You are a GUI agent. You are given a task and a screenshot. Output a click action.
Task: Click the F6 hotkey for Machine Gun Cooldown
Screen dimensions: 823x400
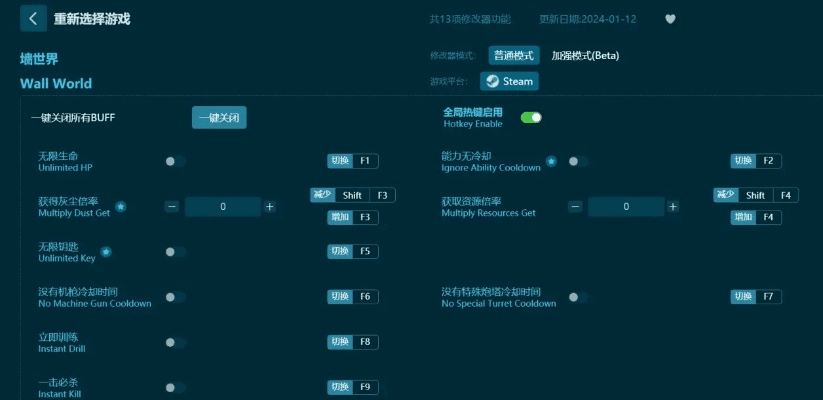pos(353,297)
